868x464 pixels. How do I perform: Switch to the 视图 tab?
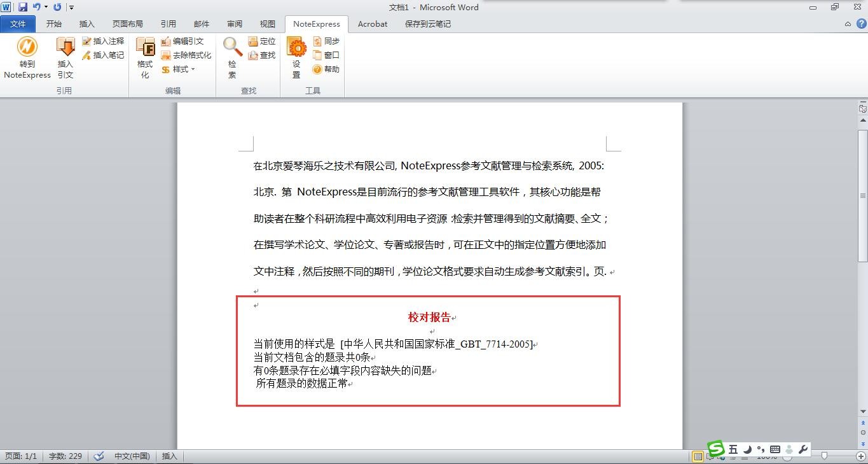click(x=268, y=24)
